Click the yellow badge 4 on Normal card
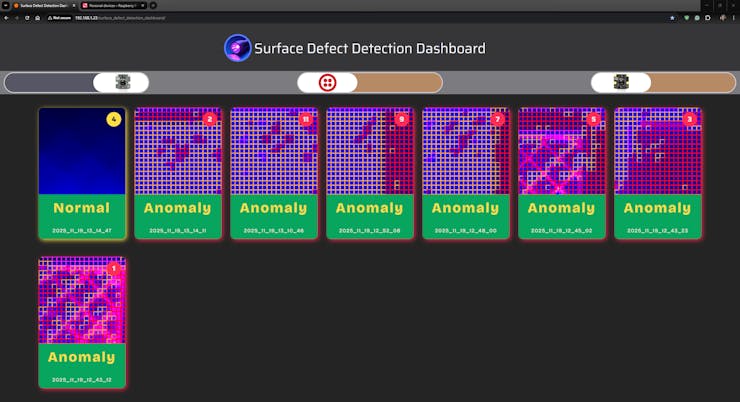740x402 pixels. click(114, 119)
